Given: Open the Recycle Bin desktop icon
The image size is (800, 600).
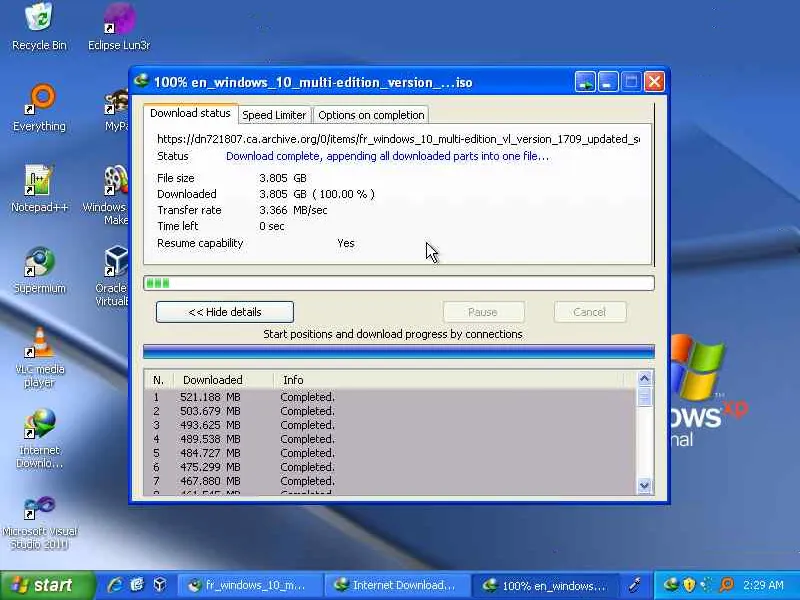Looking at the screenshot, I should [x=39, y=27].
